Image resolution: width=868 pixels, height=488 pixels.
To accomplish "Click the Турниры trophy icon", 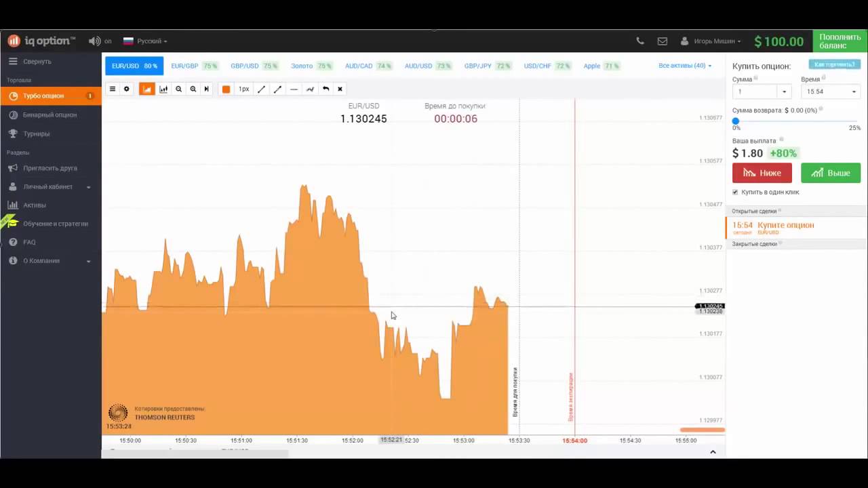I will tap(13, 134).
